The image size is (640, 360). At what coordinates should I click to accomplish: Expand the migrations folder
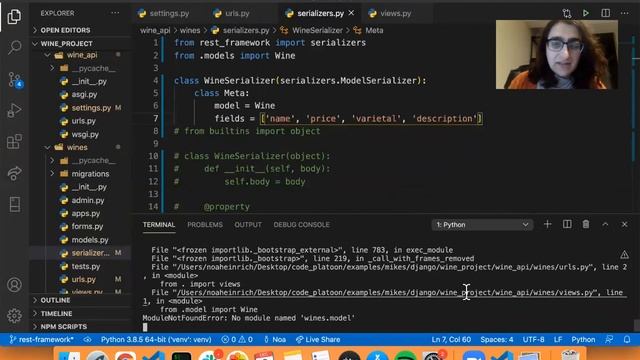(x=90, y=174)
